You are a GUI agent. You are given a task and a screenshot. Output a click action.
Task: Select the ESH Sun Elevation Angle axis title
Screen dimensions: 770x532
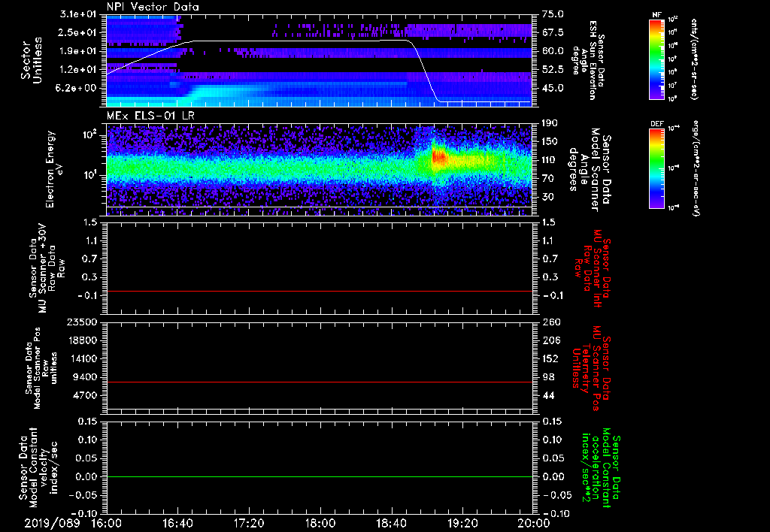click(588, 60)
